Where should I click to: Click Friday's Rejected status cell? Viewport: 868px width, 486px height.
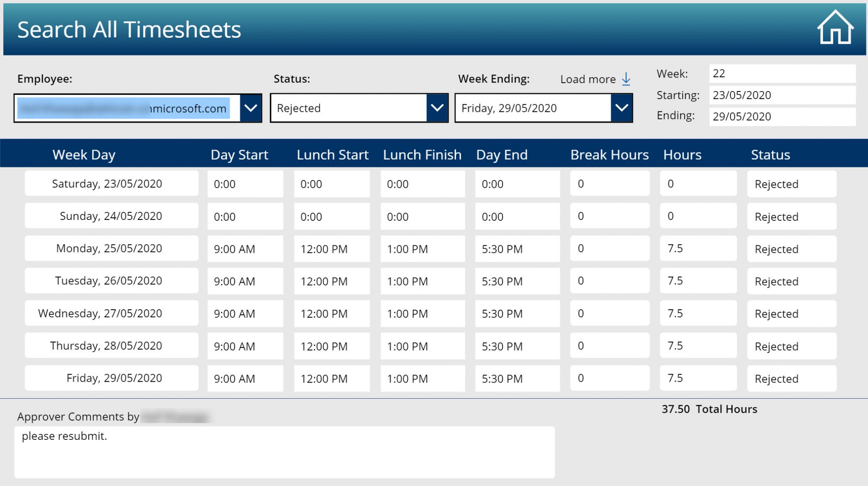[x=791, y=378]
